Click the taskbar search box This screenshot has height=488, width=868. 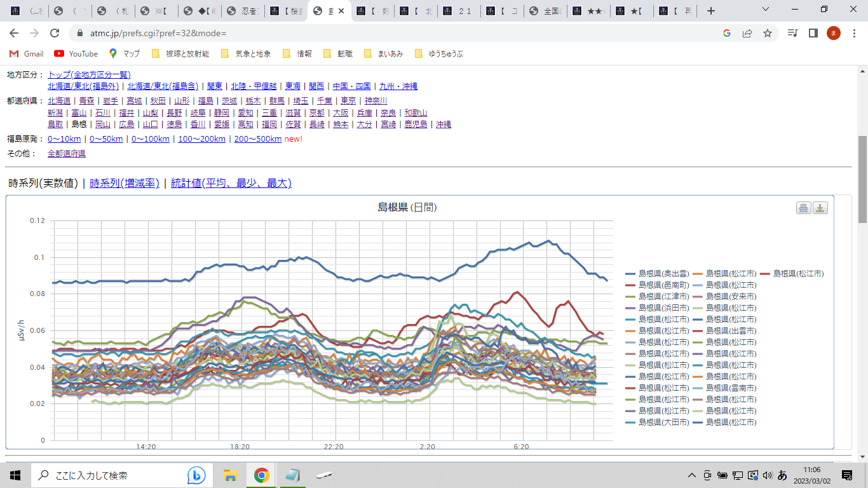(x=121, y=475)
